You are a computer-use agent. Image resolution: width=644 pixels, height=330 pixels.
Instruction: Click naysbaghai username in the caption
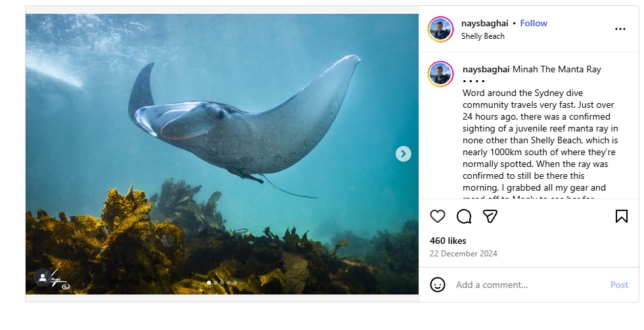click(x=486, y=69)
